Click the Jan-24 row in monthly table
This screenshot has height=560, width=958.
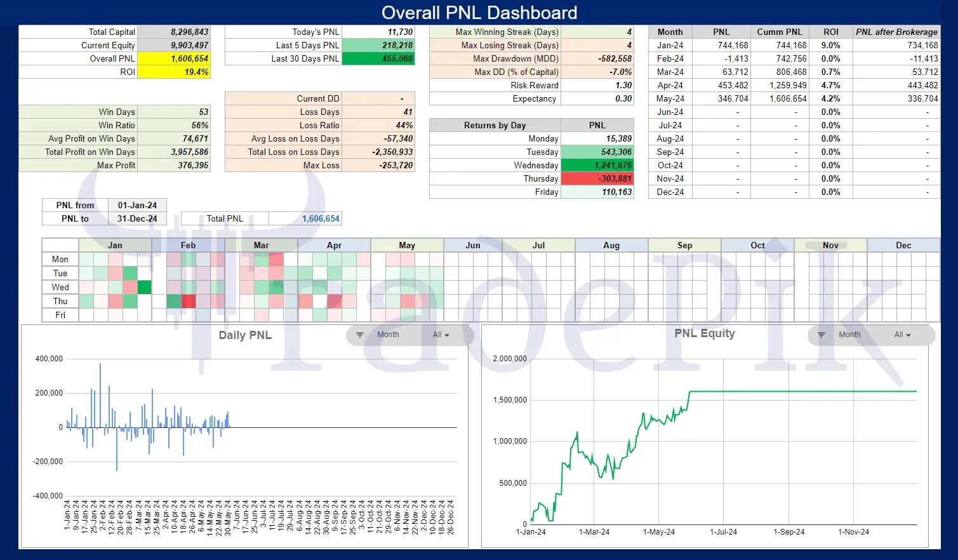[794, 45]
